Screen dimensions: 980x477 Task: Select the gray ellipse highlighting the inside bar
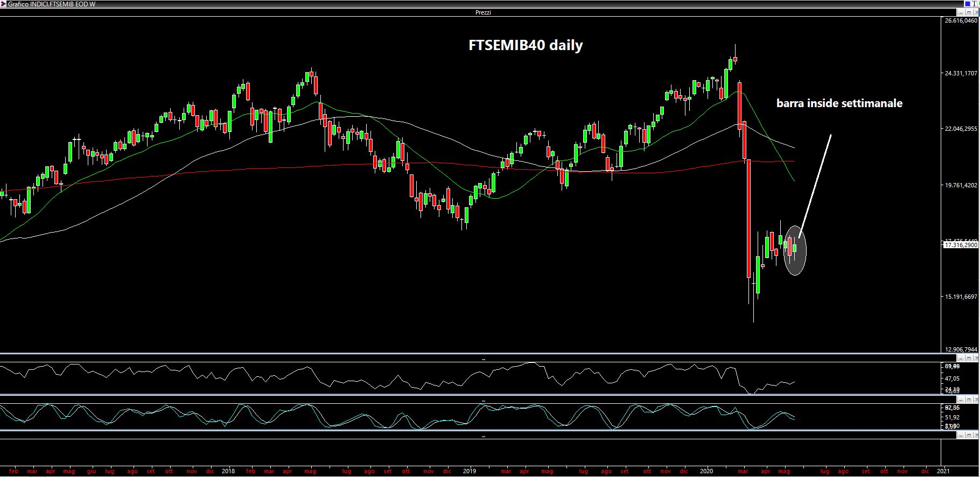point(795,250)
